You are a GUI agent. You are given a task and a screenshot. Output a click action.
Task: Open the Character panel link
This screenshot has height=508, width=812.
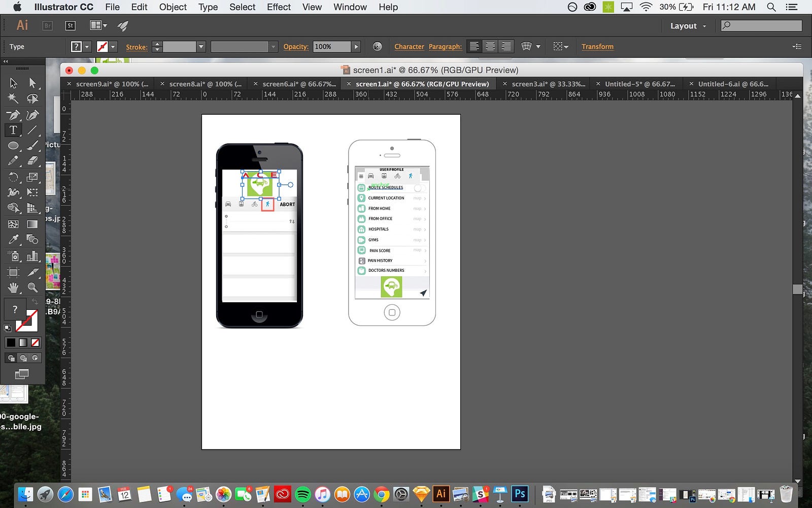(x=409, y=47)
